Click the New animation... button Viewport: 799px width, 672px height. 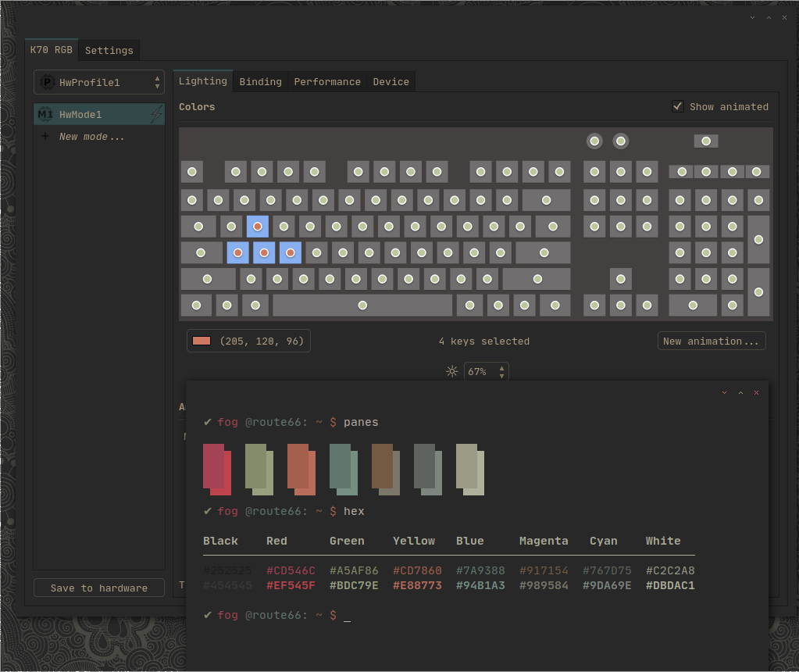712,341
